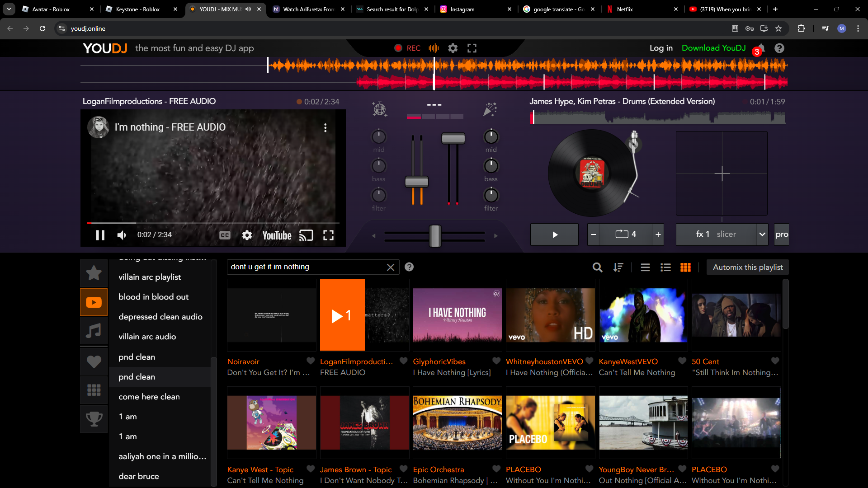Image resolution: width=868 pixels, height=488 pixels.
Task: Decrease the loop length with minus
Action: pyautogui.click(x=594, y=235)
